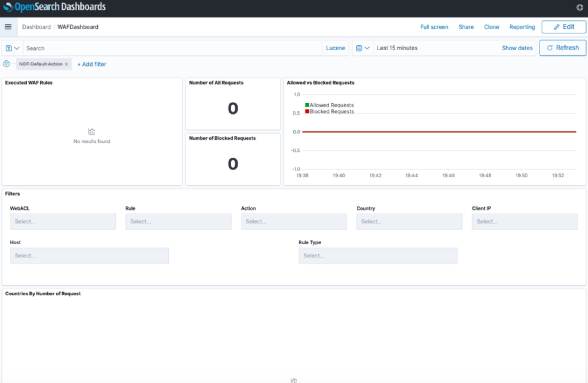Open the navigation hamburger menu
Image resolution: width=588 pixels, height=383 pixels.
(x=8, y=27)
